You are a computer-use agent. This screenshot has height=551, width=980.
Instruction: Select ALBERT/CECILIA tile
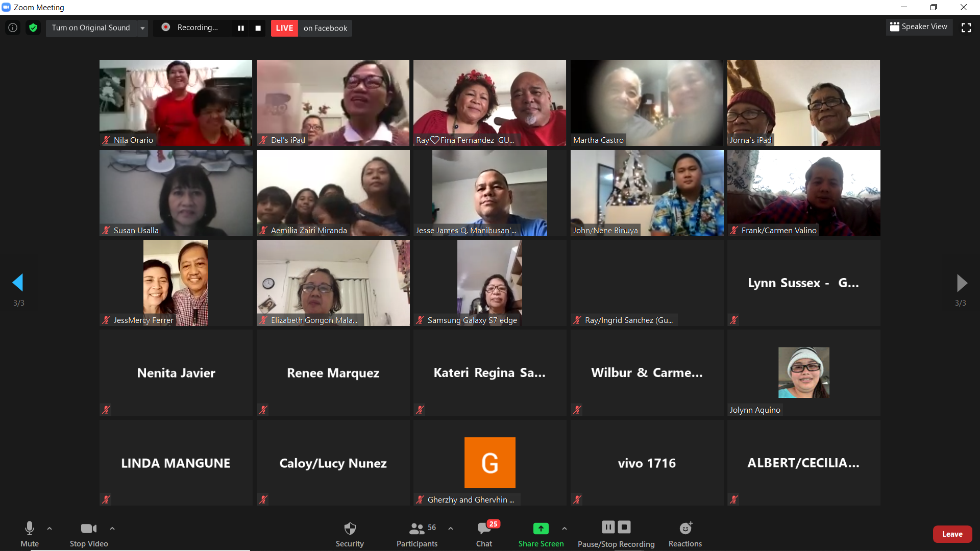click(x=803, y=463)
